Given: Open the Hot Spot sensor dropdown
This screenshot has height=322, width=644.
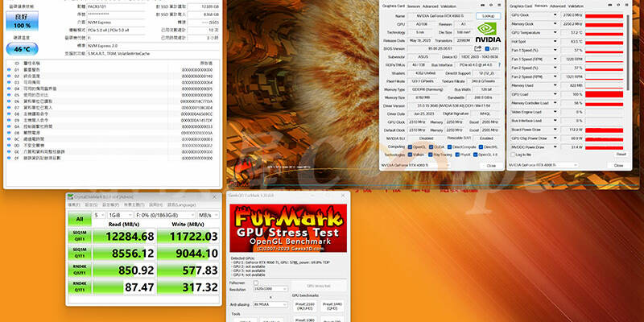Looking at the screenshot, I should coord(555,42).
